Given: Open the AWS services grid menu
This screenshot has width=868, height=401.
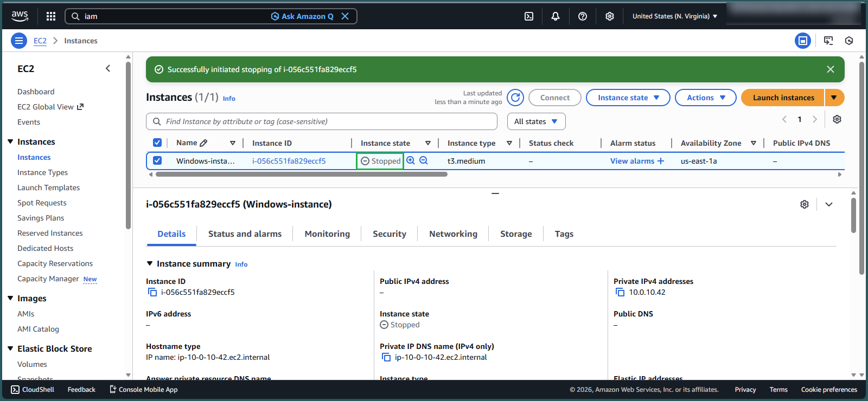Looking at the screenshot, I should point(51,16).
